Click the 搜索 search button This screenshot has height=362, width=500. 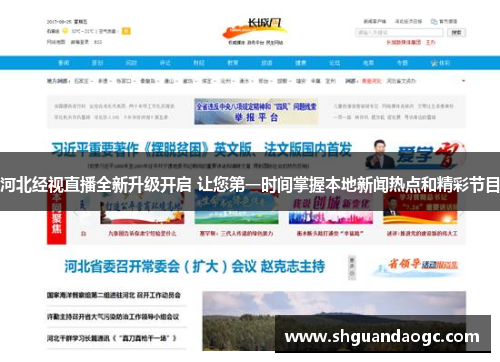click(x=456, y=33)
